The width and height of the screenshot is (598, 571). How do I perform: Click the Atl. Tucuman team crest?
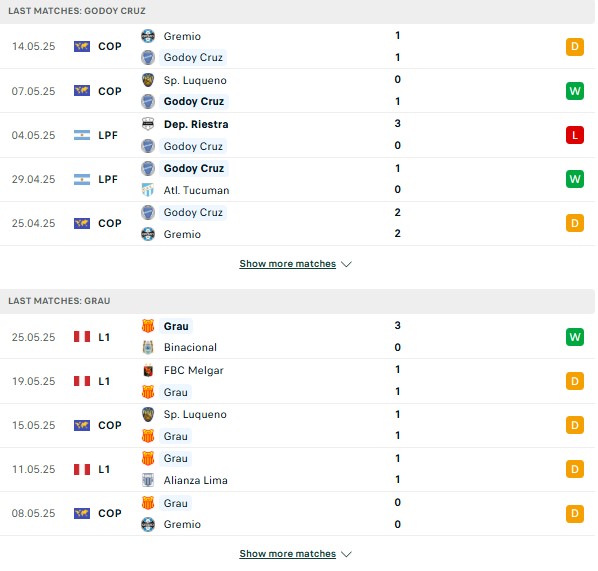click(148, 190)
